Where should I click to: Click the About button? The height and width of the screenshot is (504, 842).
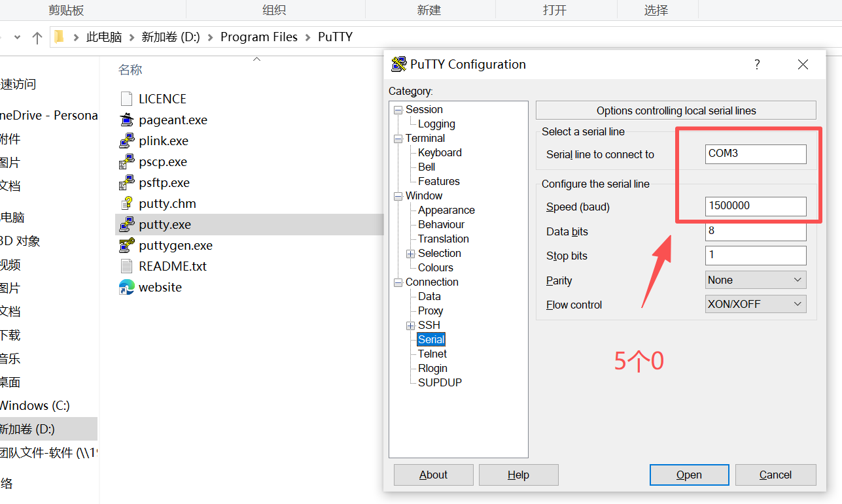click(434, 475)
